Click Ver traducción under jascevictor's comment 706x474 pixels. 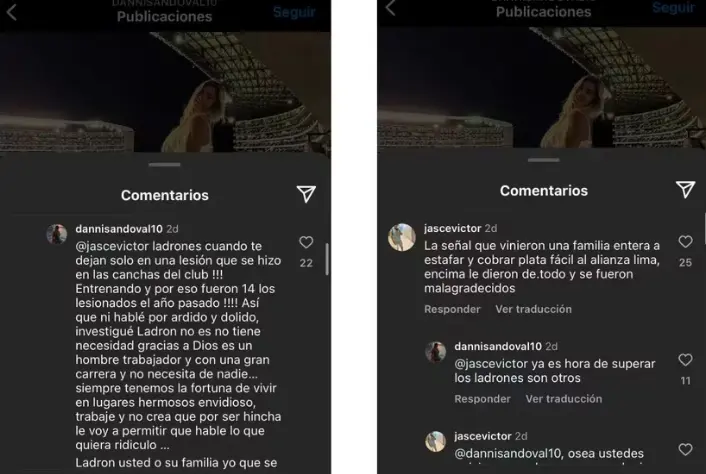tap(534, 309)
